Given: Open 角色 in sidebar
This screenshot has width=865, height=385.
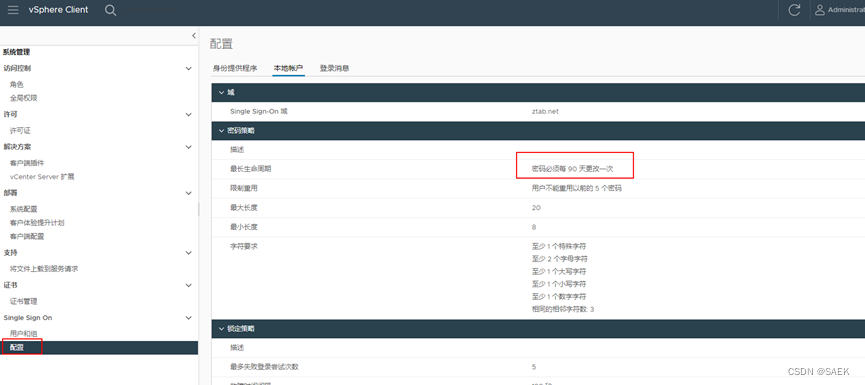Looking at the screenshot, I should [17, 84].
